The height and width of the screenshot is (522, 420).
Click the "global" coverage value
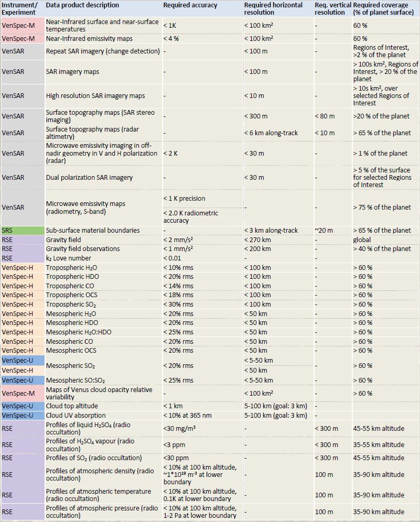point(362,240)
